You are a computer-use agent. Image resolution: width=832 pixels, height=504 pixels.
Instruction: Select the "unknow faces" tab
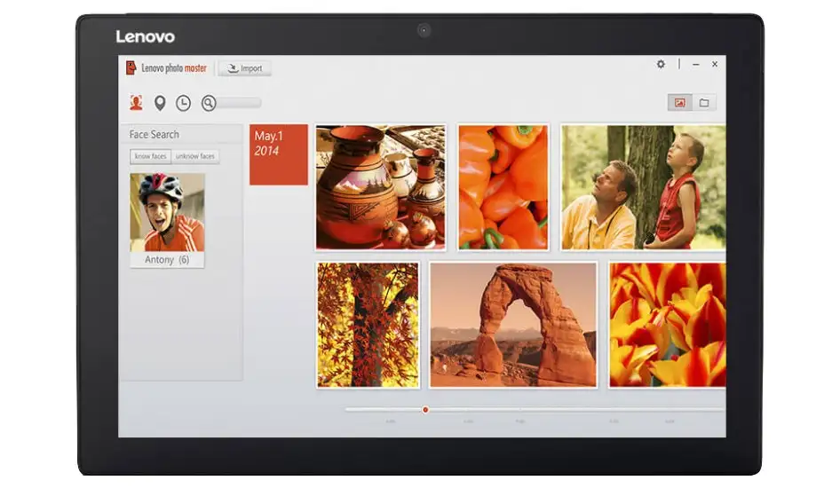pyautogui.click(x=195, y=157)
